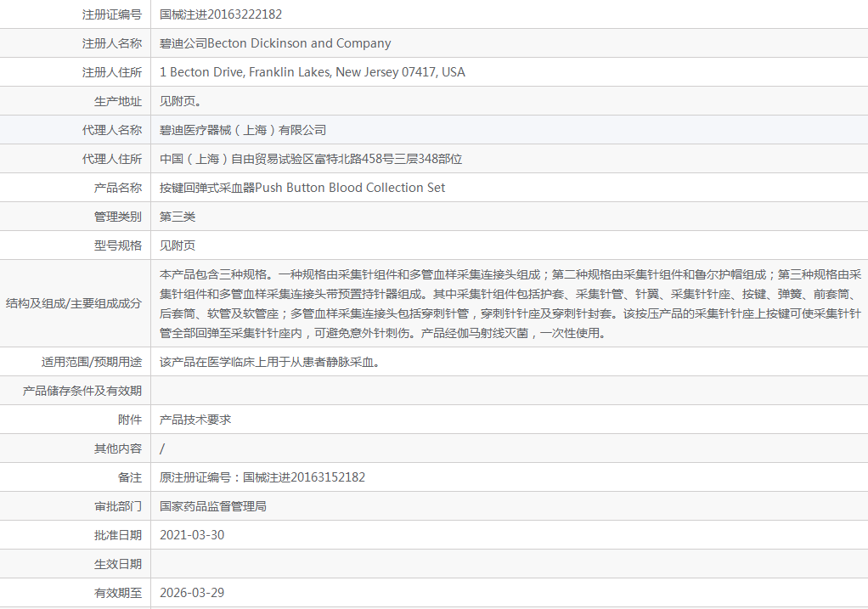Select production address value 见附页。
868x609 pixels.
tap(180, 101)
